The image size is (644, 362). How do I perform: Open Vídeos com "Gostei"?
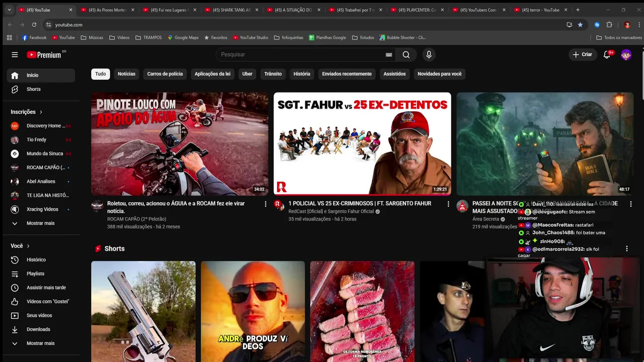pos(41,301)
